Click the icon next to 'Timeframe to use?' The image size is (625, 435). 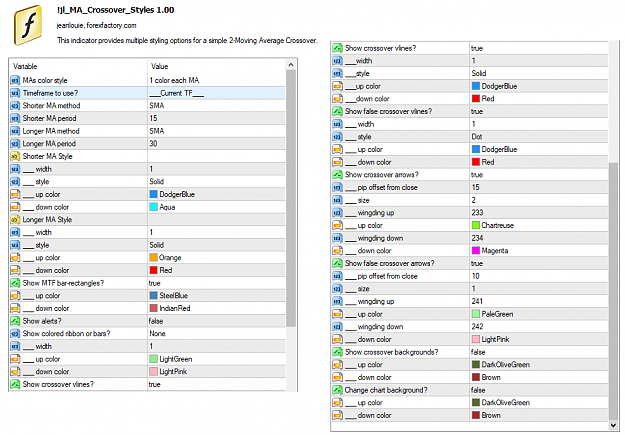pos(15,93)
